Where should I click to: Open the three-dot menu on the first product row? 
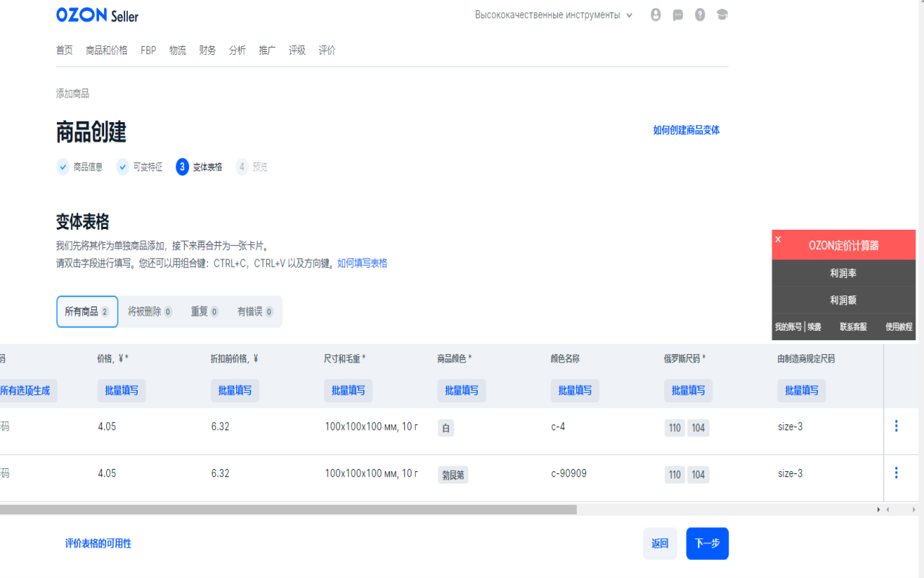896,427
